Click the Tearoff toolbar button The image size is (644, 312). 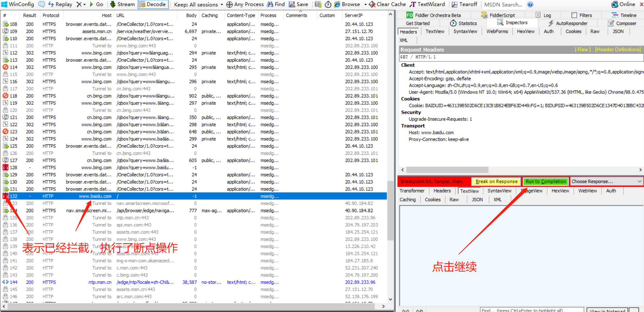pyautogui.click(x=464, y=4)
